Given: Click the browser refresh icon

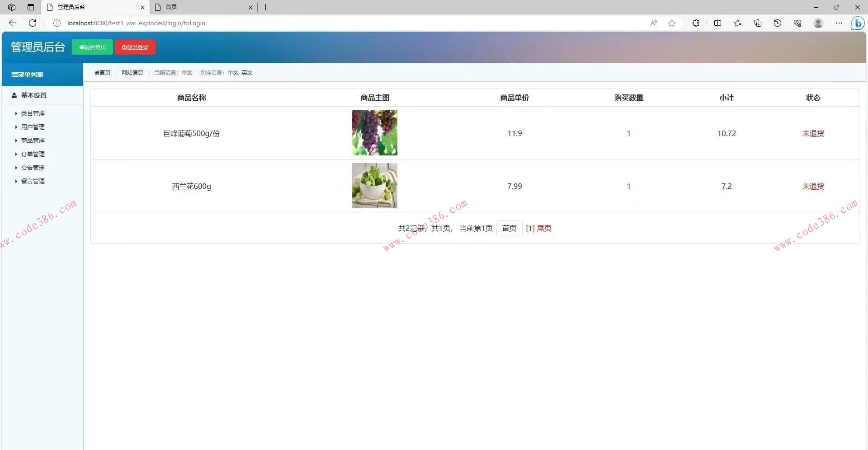Looking at the screenshot, I should click(32, 23).
